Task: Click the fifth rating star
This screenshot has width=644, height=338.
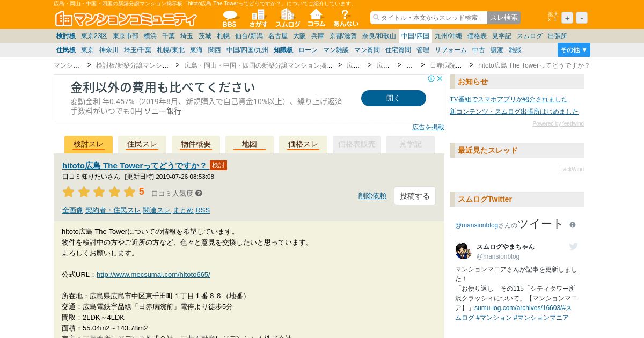Action: [x=130, y=192]
